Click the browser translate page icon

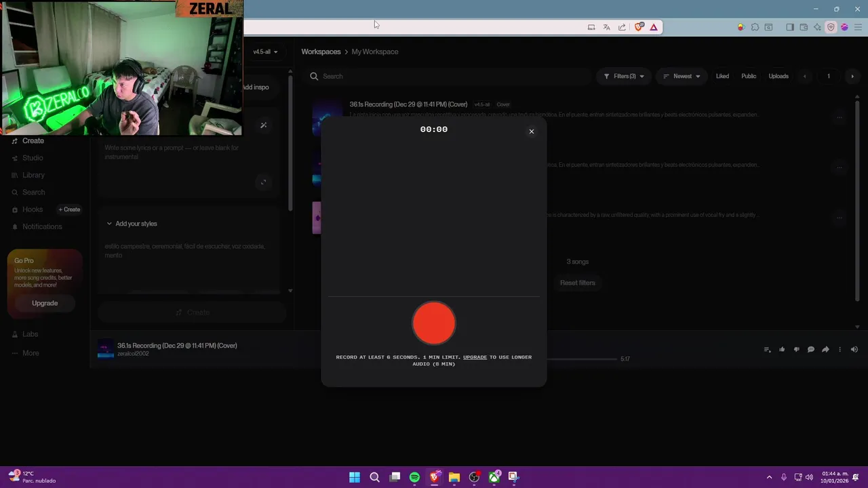tap(606, 27)
